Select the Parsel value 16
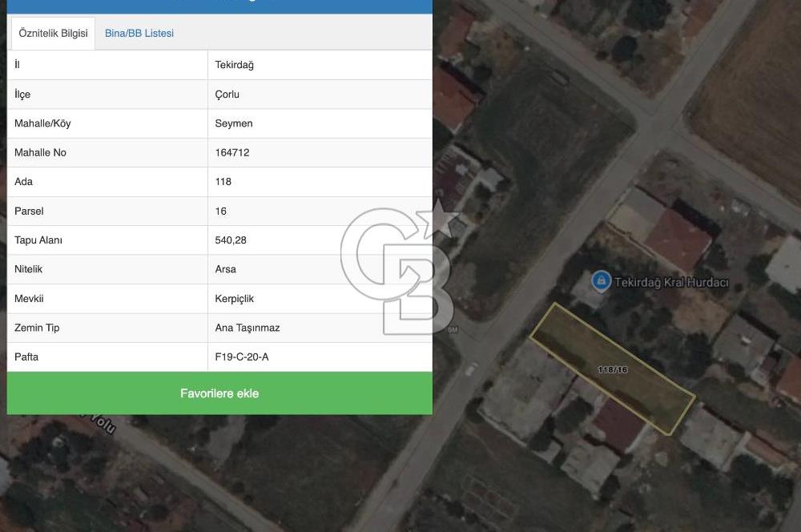 coord(221,211)
